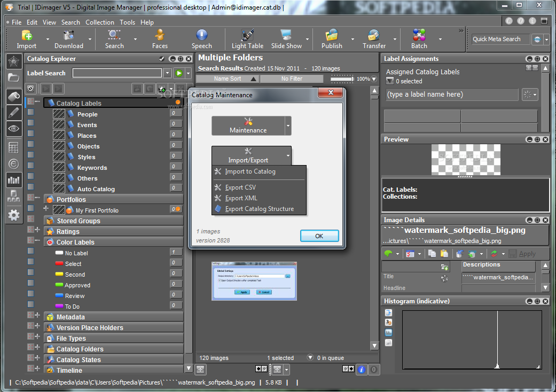Click the paste clipboard icon in Image Details
This screenshot has width=556, height=392.
444,254
